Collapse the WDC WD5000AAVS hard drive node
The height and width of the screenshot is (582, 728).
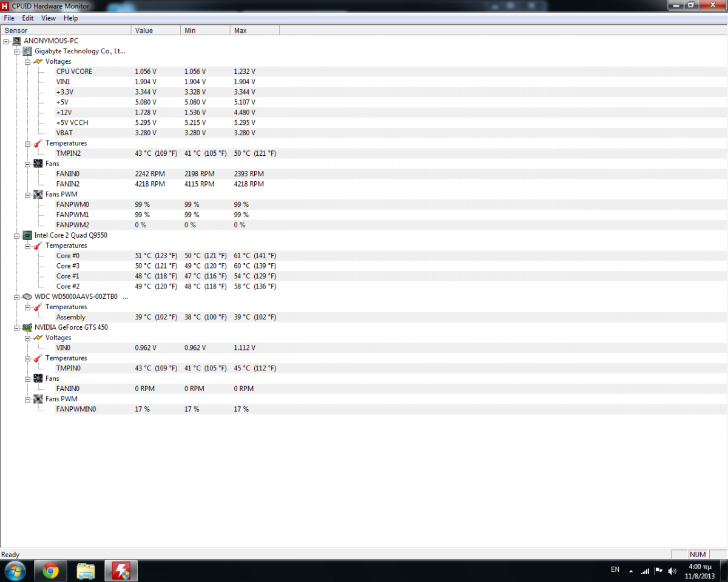coord(17,297)
